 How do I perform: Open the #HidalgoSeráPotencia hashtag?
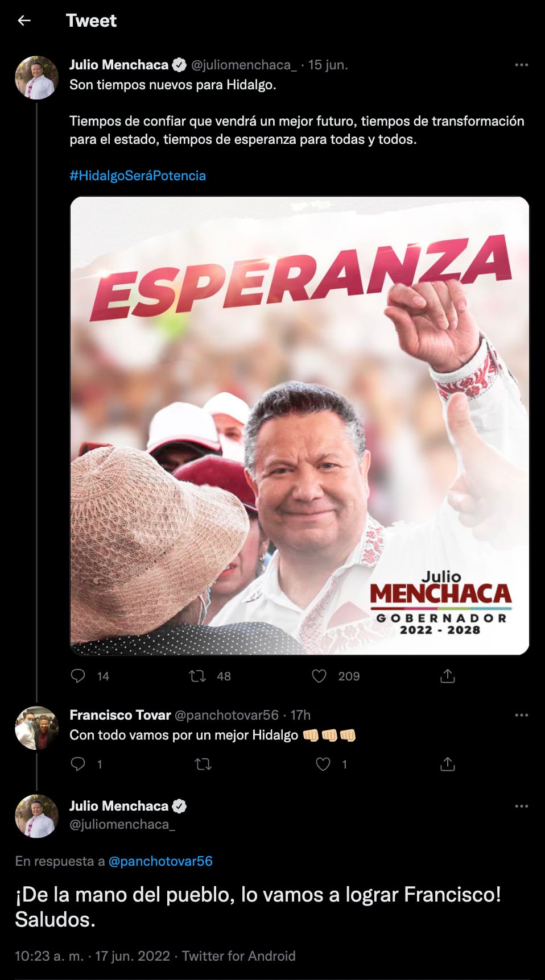138,176
